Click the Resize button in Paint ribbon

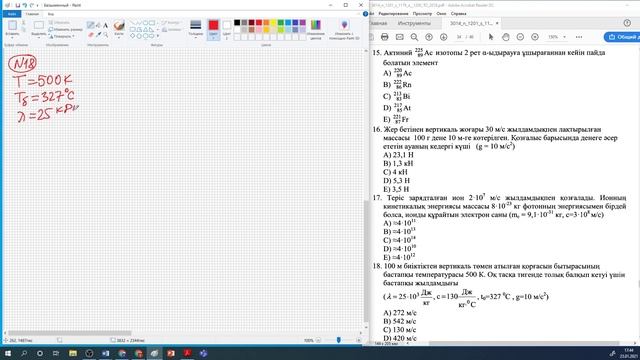point(65,29)
